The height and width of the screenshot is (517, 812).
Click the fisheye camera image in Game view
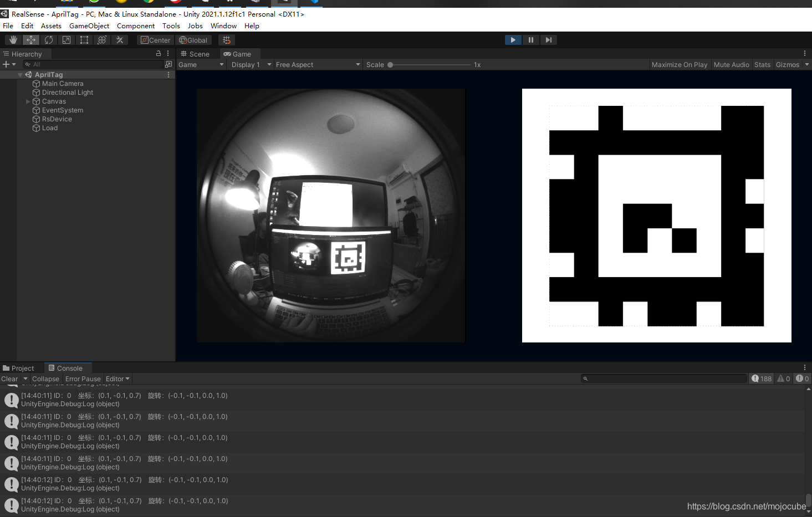click(331, 216)
